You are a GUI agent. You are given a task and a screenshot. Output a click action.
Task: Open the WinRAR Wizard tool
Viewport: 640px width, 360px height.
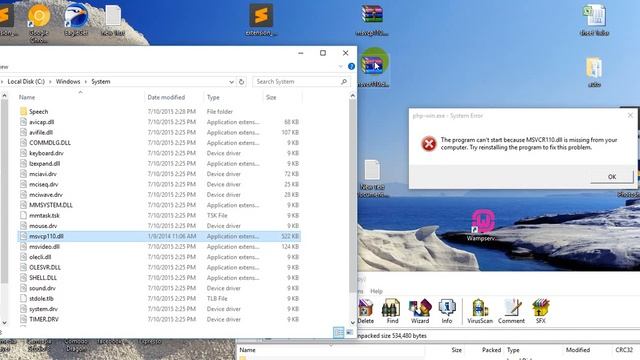point(420,311)
